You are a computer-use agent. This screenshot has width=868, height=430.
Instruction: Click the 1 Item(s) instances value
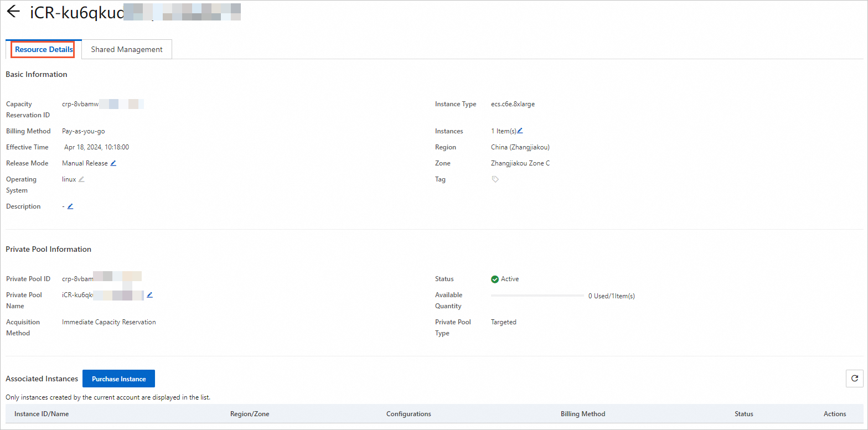(504, 131)
